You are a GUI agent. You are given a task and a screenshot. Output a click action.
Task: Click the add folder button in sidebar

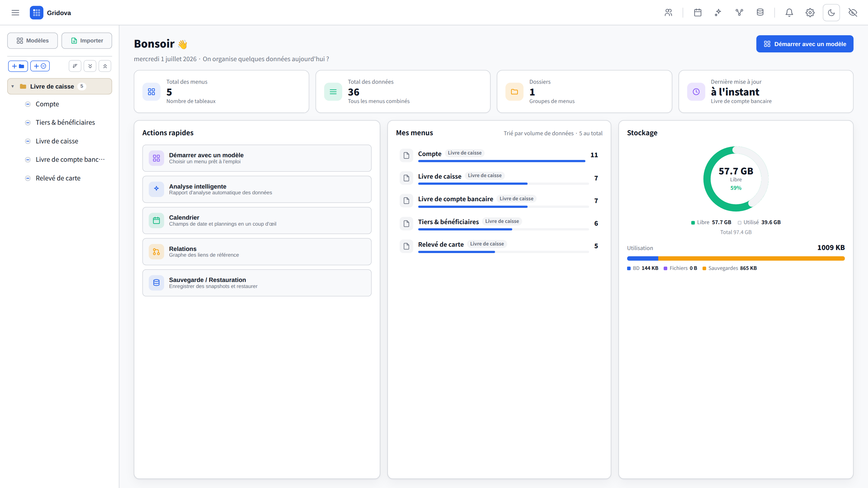(x=18, y=66)
